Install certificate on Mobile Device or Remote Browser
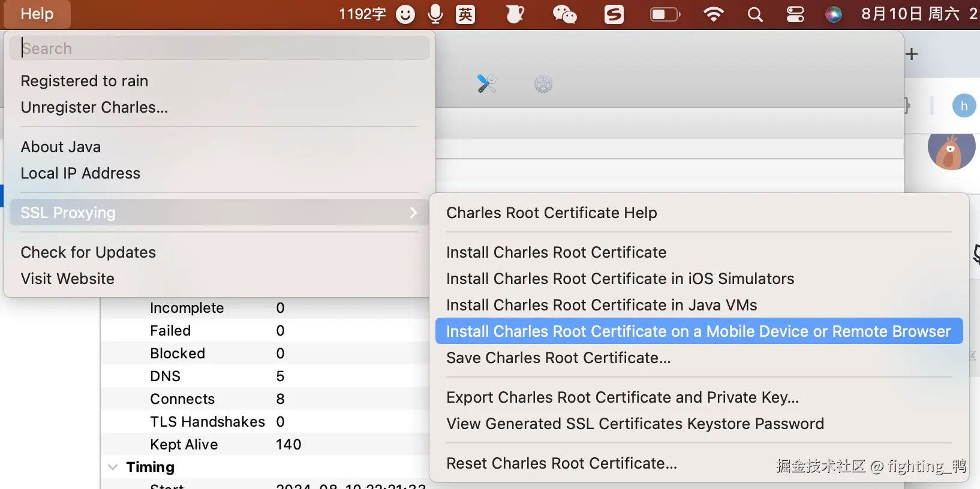Viewport: 980px width, 489px height. click(x=699, y=331)
